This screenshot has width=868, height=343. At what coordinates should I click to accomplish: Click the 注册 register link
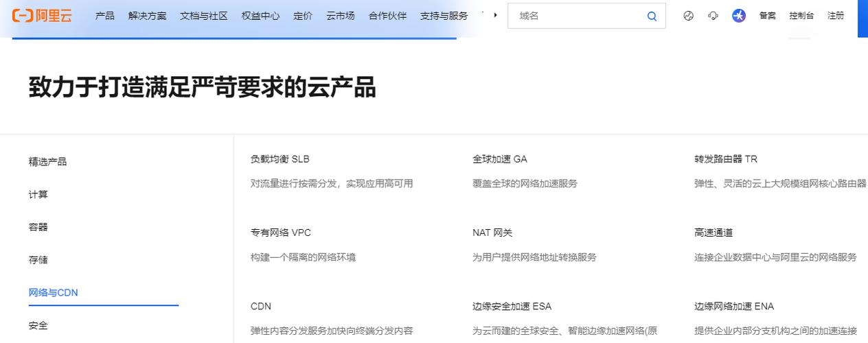(836, 16)
